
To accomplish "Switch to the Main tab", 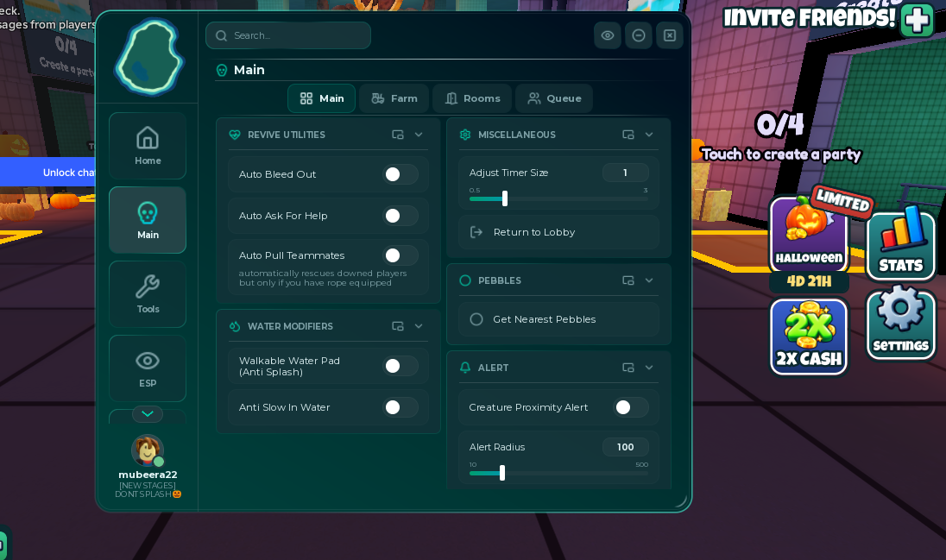I will coord(322,98).
